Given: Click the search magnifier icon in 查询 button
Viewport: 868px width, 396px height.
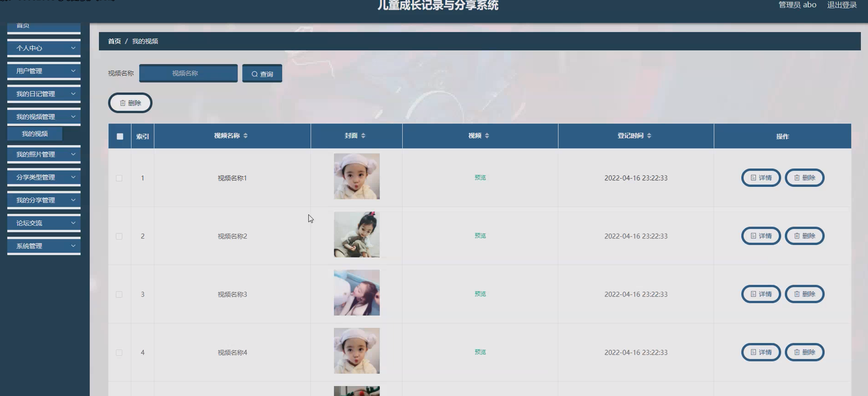Looking at the screenshot, I should pos(255,74).
